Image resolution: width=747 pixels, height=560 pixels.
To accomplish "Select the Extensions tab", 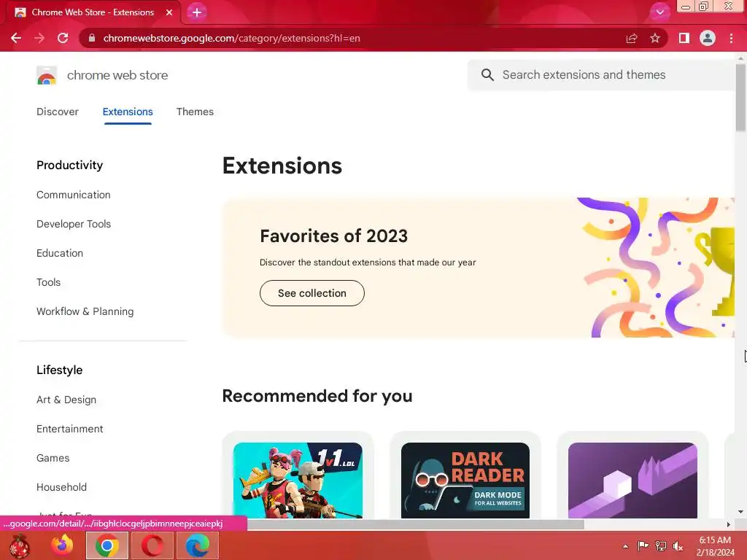I will pos(128,112).
